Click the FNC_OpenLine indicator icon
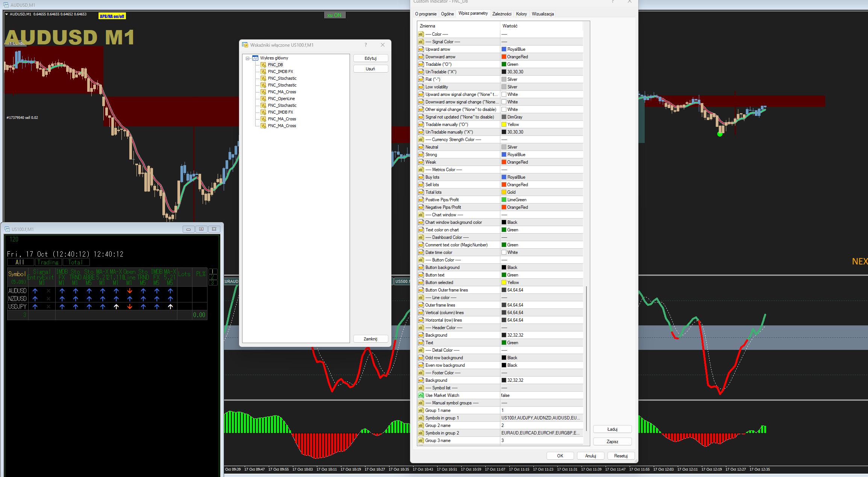The image size is (868, 477). 264,99
